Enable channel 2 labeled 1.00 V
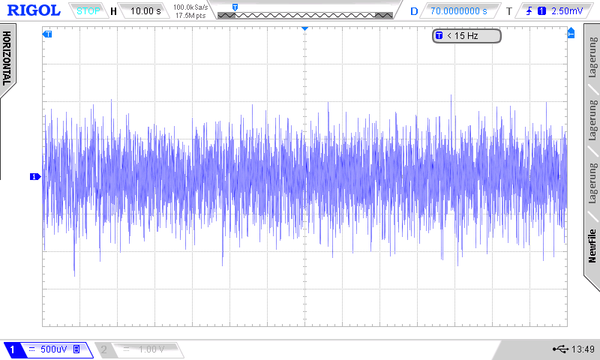The height and width of the screenshot is (360, 600). pos(140,349)
